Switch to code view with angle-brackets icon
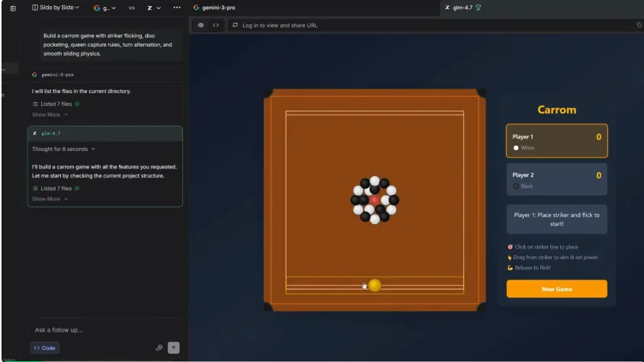644x362 pixels. coord(216,25)
